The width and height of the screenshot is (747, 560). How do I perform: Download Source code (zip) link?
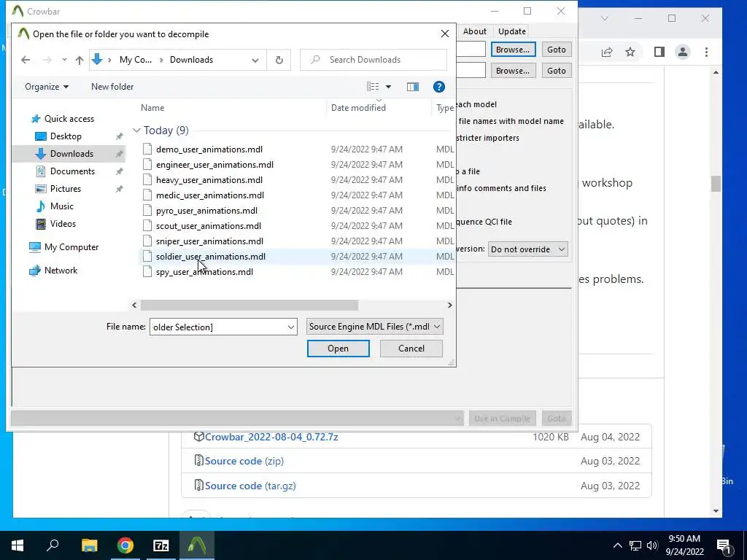pyautogui.click(x=244, y=461)
